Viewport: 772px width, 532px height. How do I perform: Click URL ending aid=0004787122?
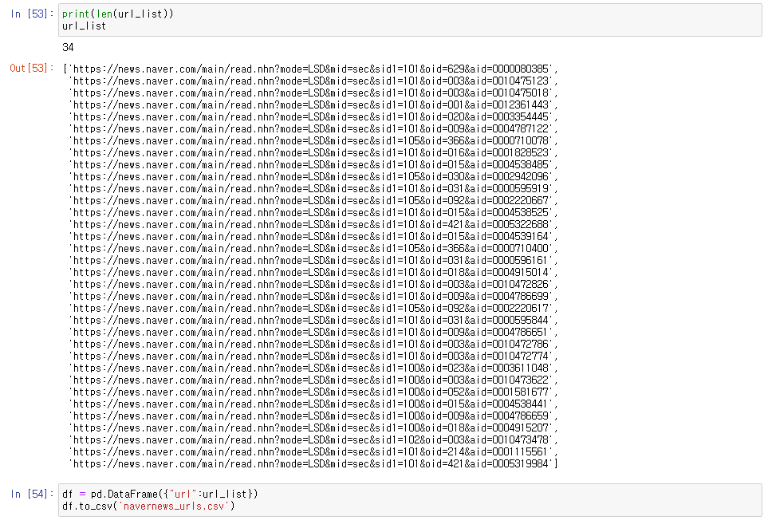click(311, 129)
